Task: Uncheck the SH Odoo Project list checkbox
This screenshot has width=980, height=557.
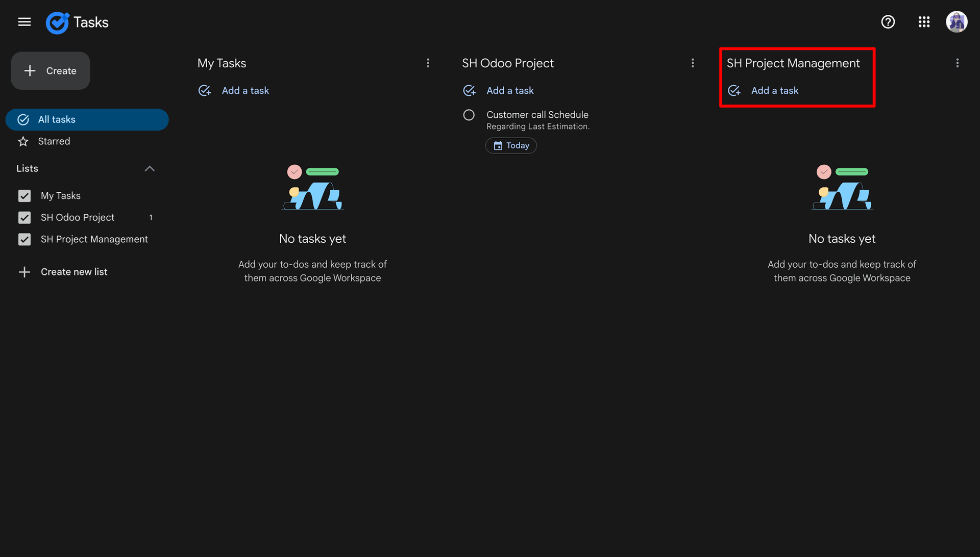Action: click(x=24, y=218)
